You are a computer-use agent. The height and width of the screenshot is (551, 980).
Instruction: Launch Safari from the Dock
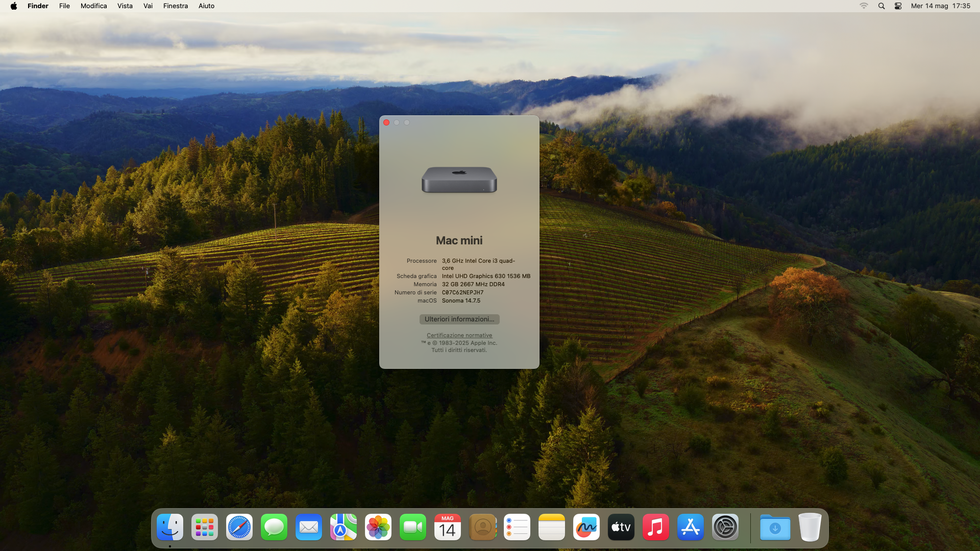click(x=239, y=527)
